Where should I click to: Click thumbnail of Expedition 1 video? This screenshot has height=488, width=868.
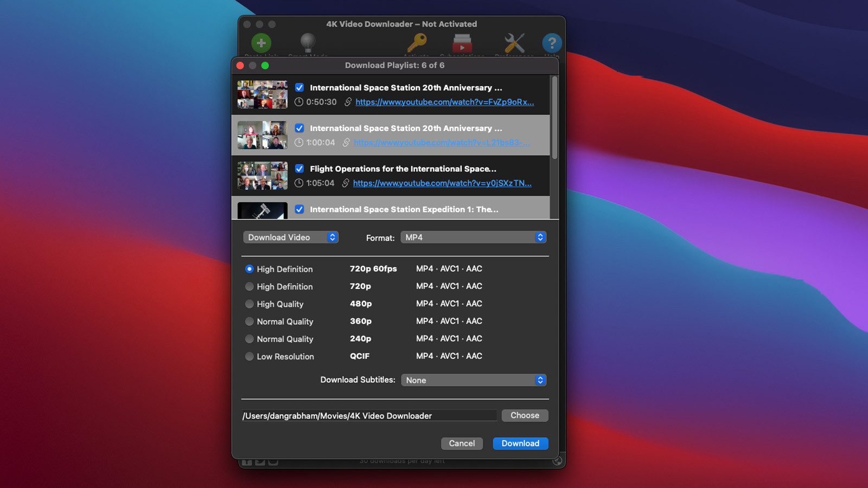[263, 210]
